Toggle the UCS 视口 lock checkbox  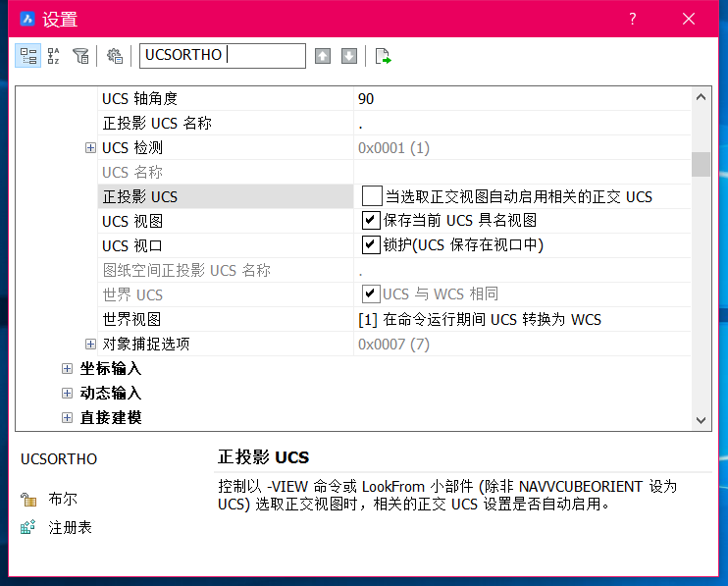371,245
